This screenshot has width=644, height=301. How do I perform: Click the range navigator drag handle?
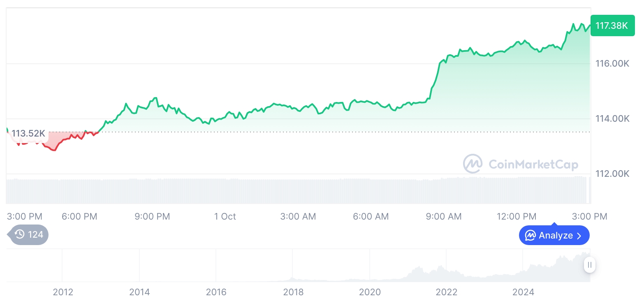pos(590,265)
